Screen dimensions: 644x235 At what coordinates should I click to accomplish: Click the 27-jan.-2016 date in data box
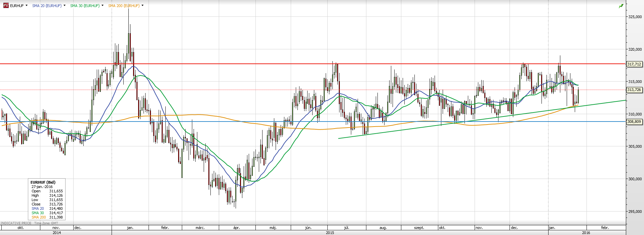coord(42,187)
